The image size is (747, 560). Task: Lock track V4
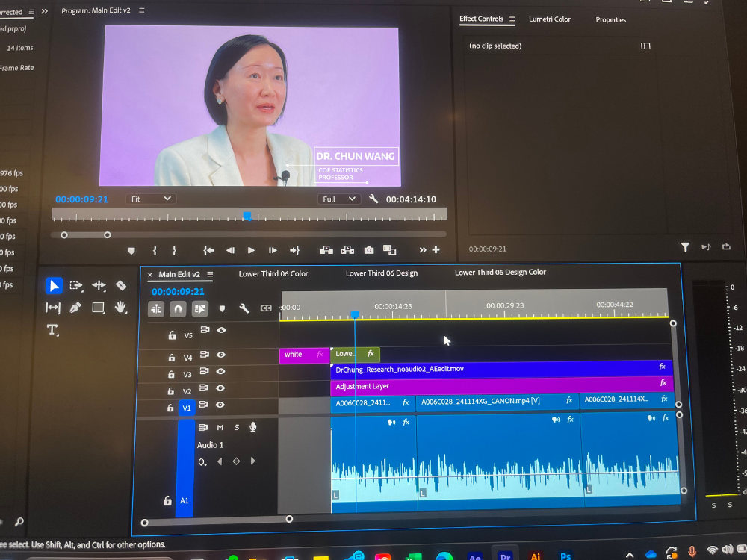click(x=171, y=357)
